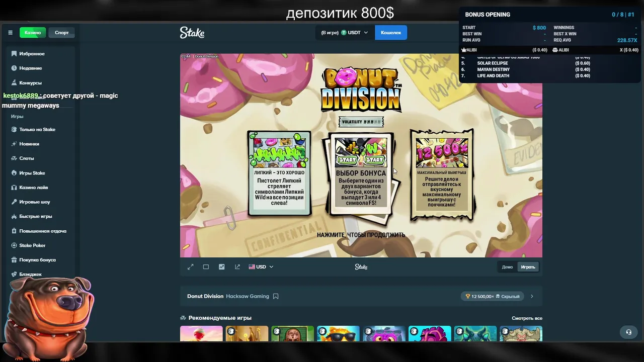Click the Donut Division game title
Image resolution: width=644 pixels, height=362 pixels.
[205, 296]
